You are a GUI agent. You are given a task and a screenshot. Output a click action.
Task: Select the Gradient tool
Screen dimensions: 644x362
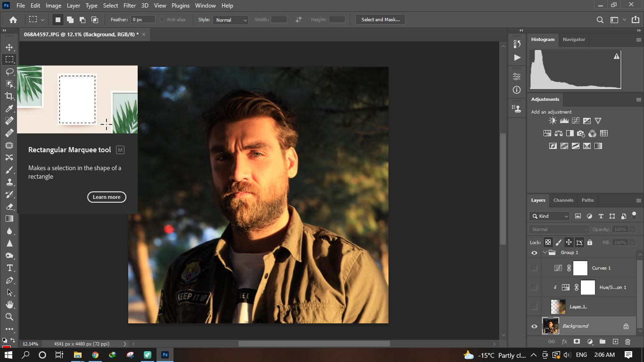click(x=9, y=219)
